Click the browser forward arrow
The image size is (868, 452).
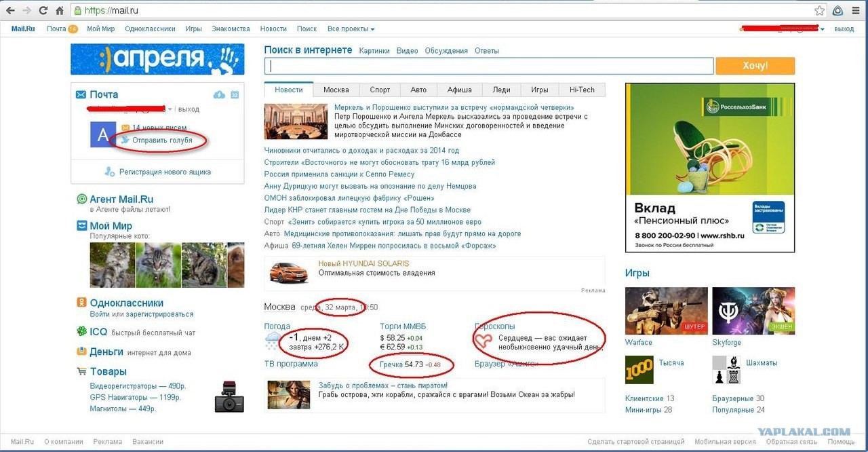point(27,11)
